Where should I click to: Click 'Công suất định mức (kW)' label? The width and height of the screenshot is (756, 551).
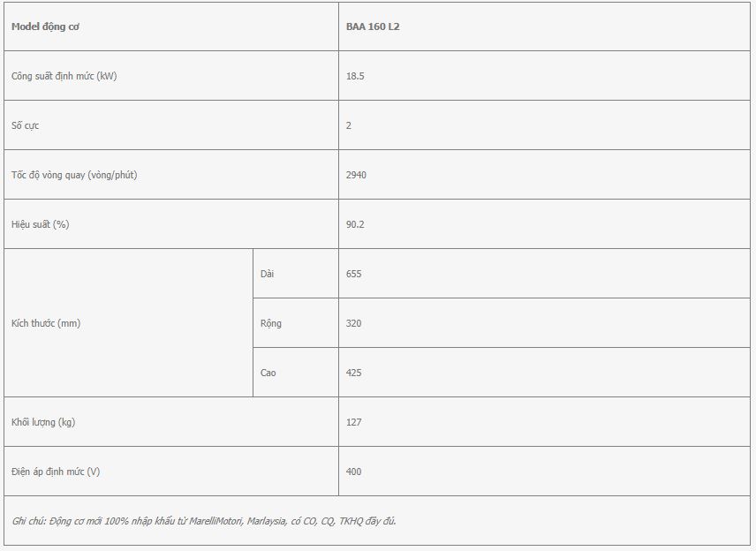(64, 76)
